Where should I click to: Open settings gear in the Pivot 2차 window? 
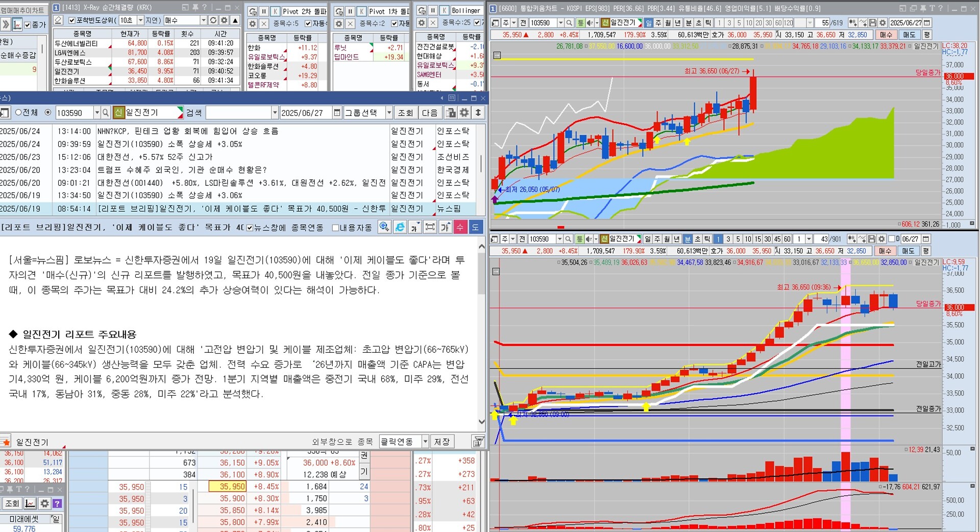253,23
